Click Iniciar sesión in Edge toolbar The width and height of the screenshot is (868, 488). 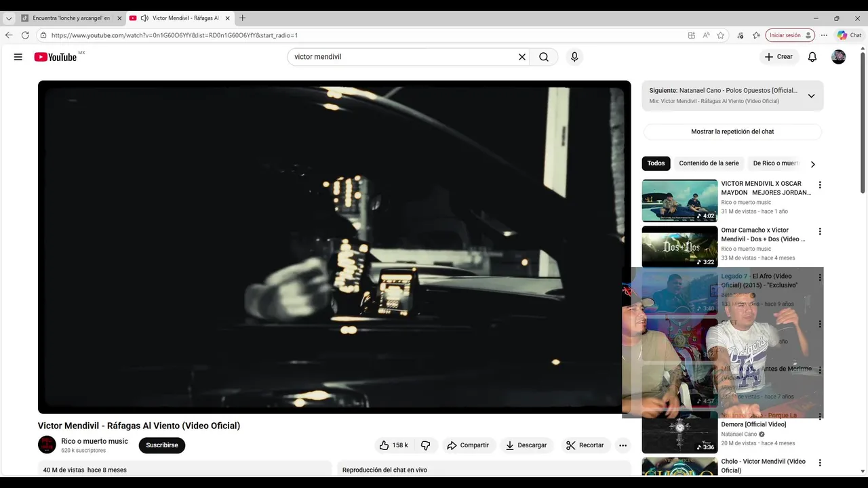pos(790,35)
